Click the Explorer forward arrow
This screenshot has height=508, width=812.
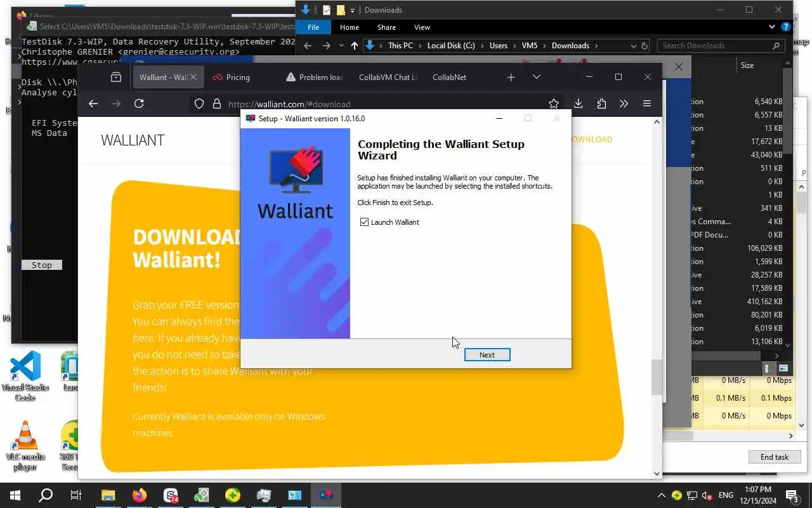[x=326, y=46]
